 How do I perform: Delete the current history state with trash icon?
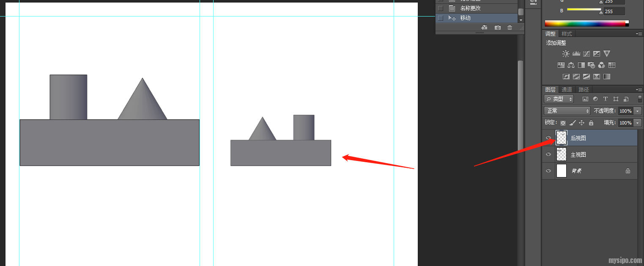pyautogui.click(x=510, y=28)
